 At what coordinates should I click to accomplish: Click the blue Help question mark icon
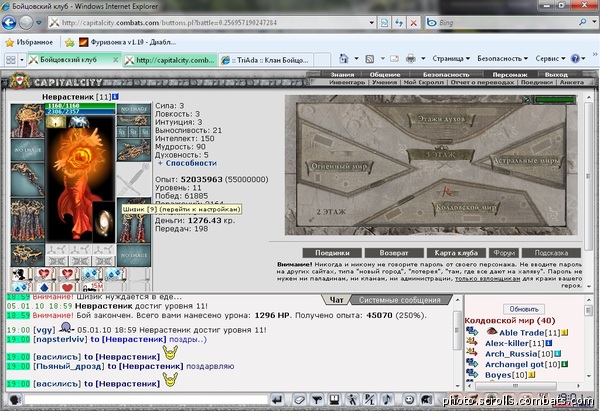point(575,59)
